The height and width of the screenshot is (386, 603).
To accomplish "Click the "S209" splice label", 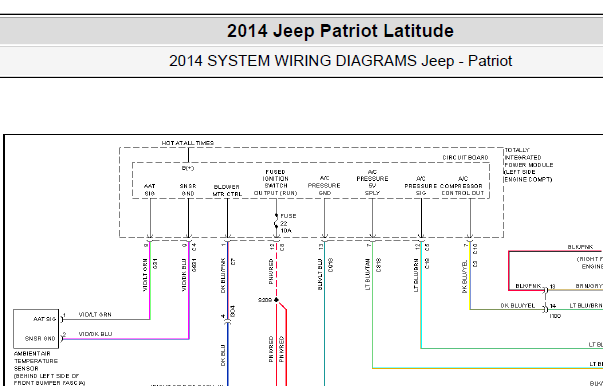I will [x=265, y=300].
